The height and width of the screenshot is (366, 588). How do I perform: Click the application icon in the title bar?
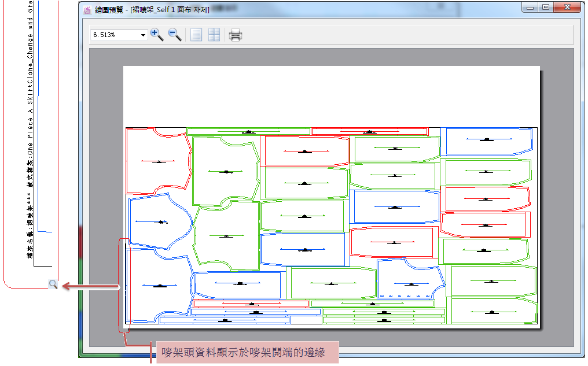[x=87, y=10]
